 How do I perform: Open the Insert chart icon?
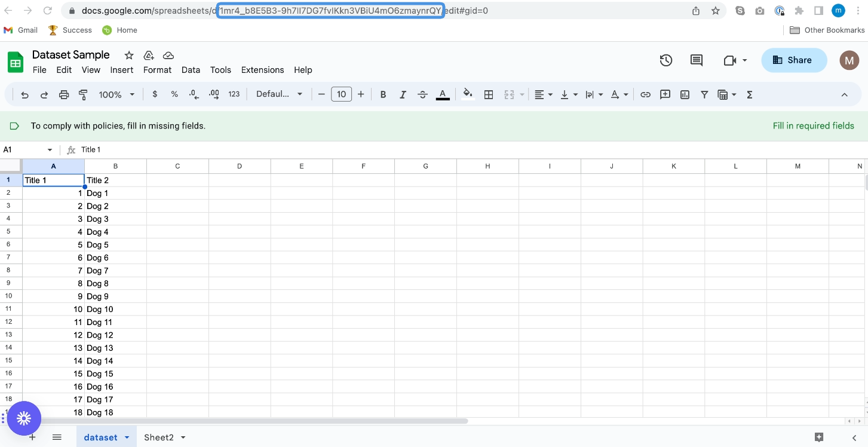(685, 94)
